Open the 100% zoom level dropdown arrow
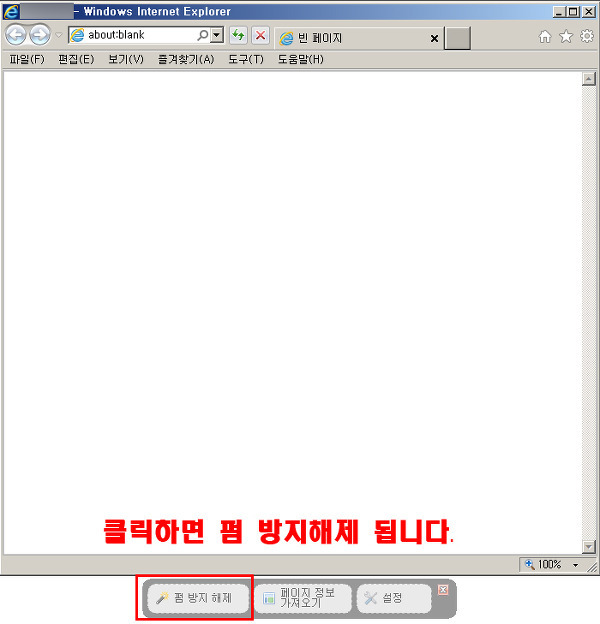 [575, 565]
